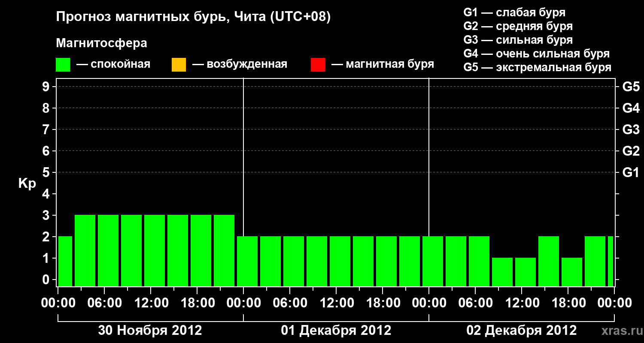Click the G3 label on the right scale
Viewport: 644px width, 343px height.
point(631,129)
